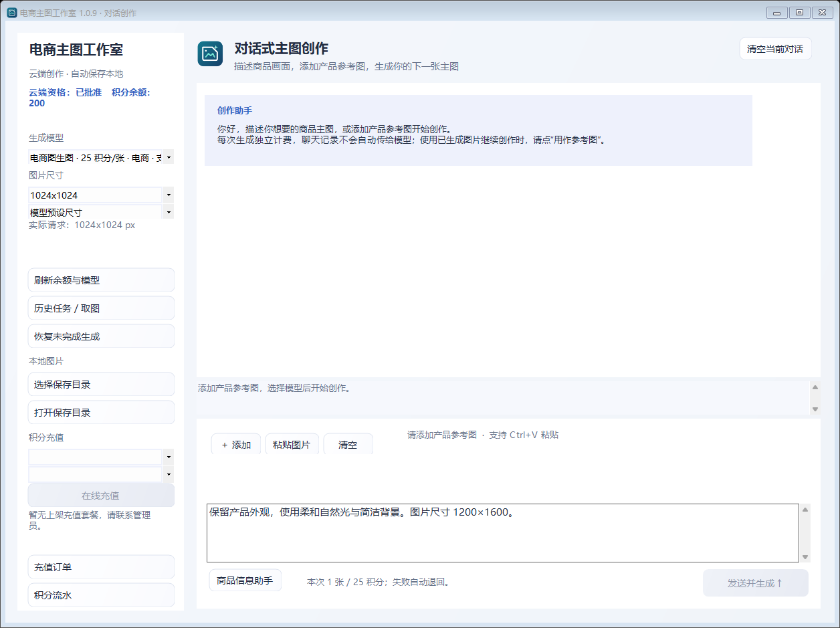The width and height of the screenshot is (840, 628).
Task: Click the 本地图片 section label
Action: pos(46,361)
